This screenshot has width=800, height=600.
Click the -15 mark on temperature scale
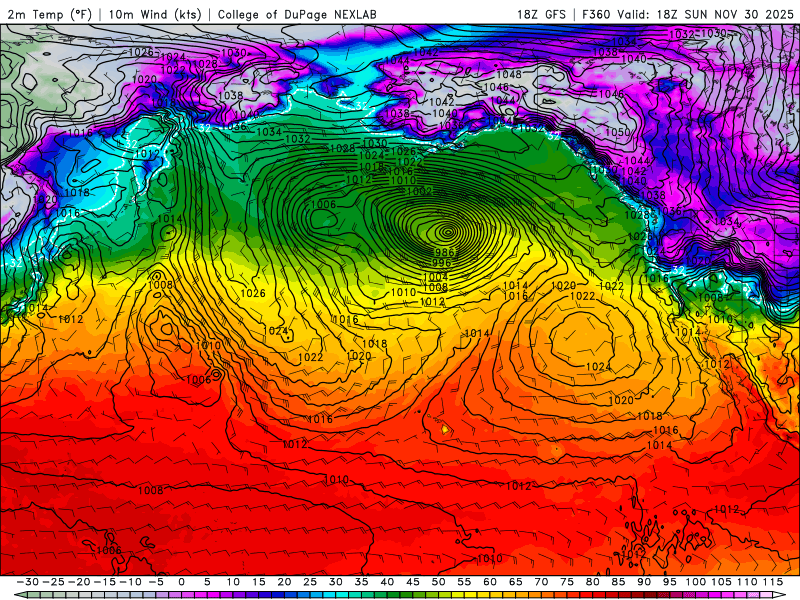click(105, 582)
